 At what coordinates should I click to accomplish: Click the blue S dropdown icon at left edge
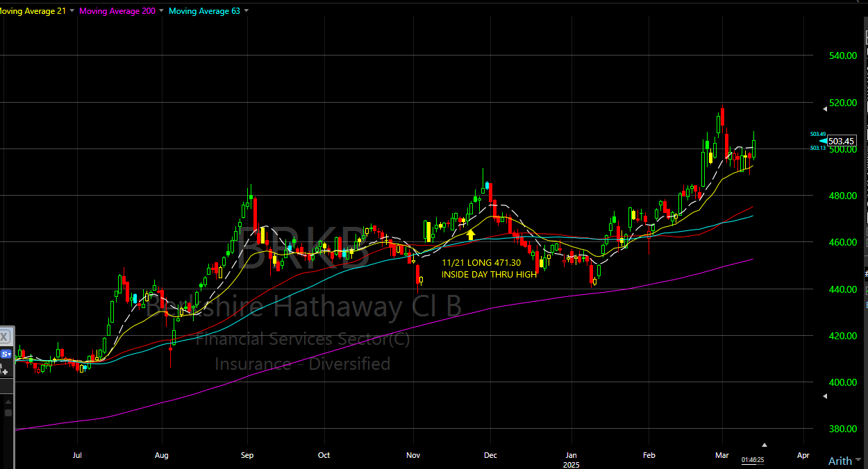tap(6, 354)
